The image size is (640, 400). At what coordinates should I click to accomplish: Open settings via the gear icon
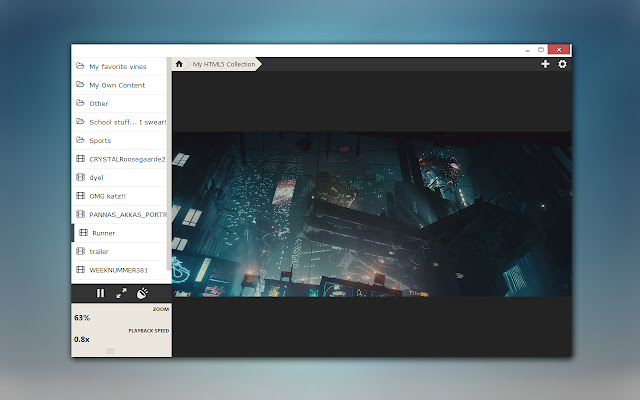tap(562, 64)
